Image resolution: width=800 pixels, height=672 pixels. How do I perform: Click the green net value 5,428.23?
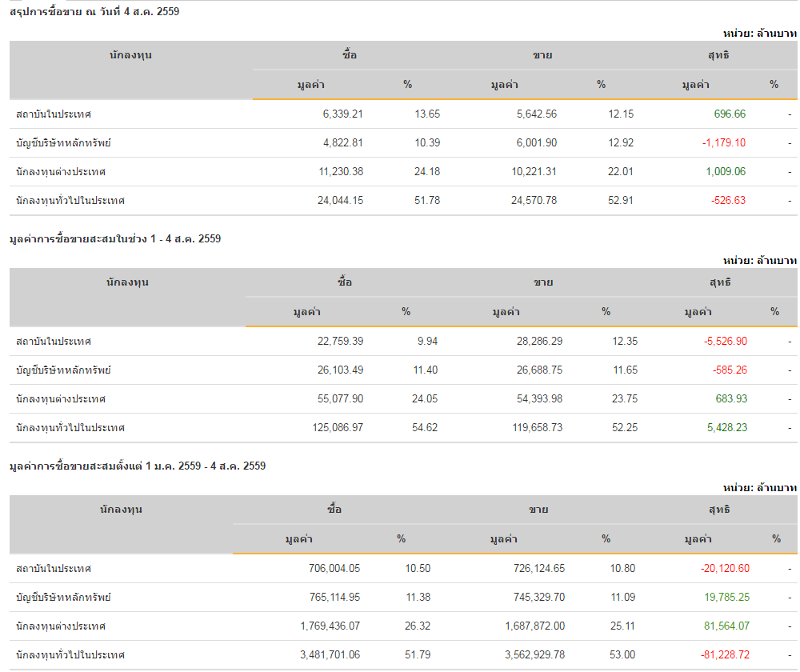[727, 427]
